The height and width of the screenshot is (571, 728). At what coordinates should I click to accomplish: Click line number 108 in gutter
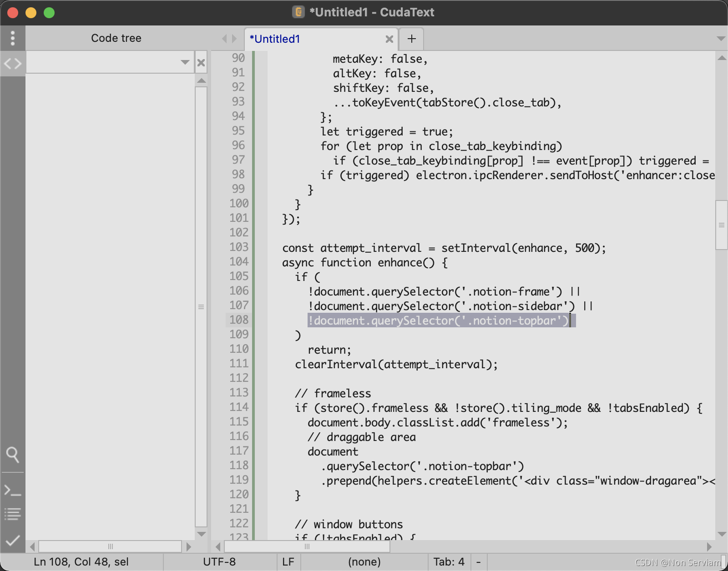point(239,320)
